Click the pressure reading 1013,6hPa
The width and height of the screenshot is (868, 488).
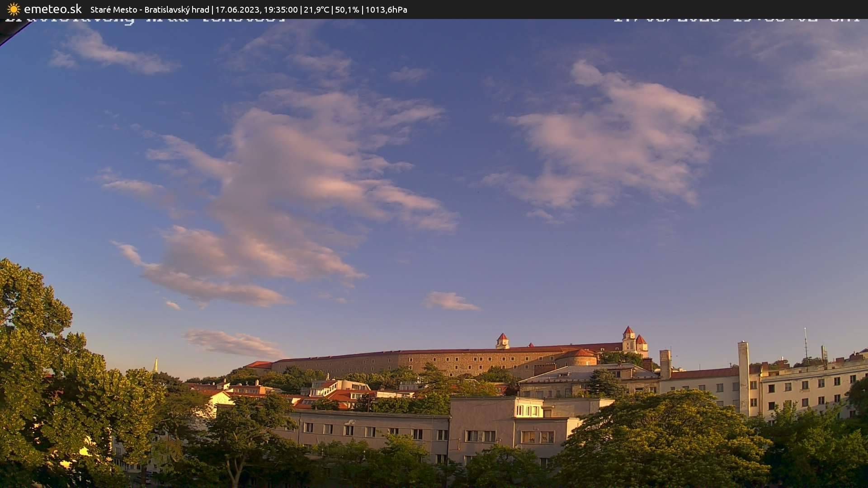[x=387, y=9]
